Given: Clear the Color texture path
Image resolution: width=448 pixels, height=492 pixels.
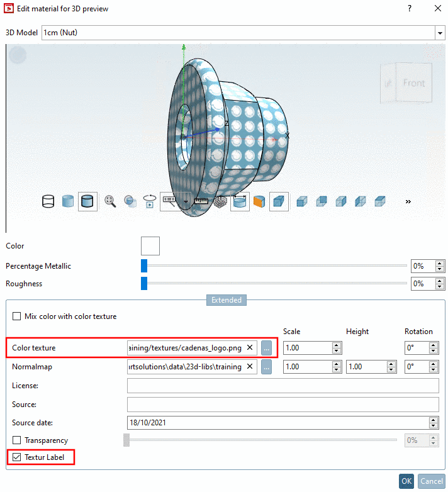Looking at the screenshot, I should 250,348.
